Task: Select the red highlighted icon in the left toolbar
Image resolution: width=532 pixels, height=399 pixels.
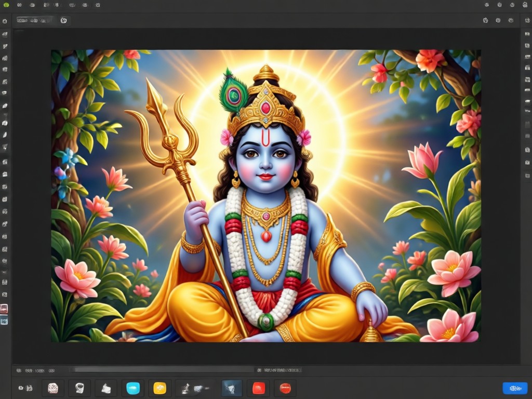Action: click(x=4, y=309)
